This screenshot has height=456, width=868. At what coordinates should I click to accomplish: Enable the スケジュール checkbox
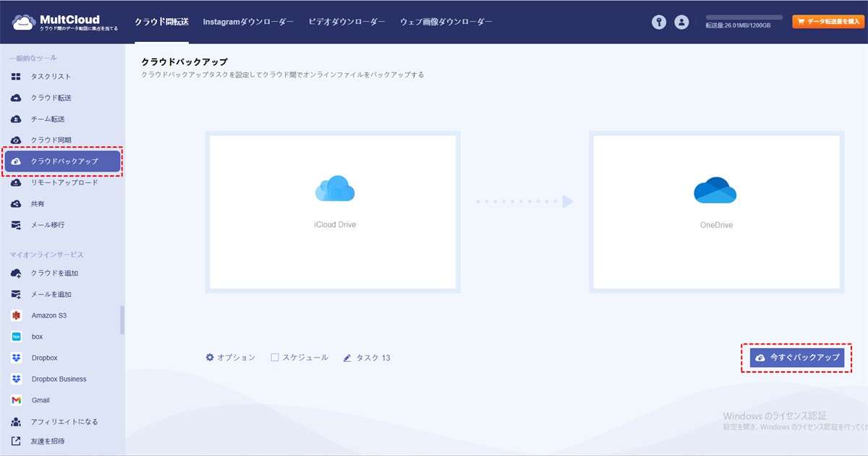click(x=275, y=358)
